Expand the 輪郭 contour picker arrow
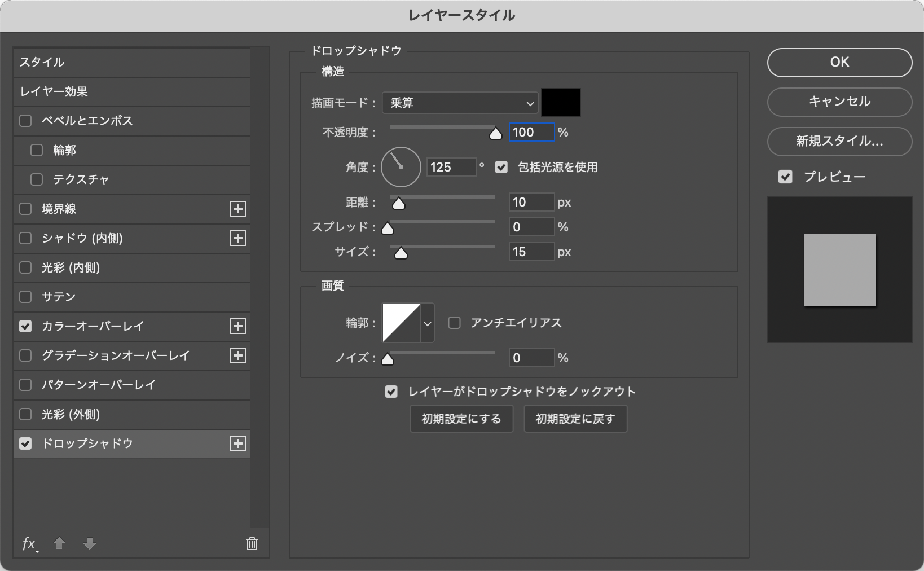The width and height of the screenshot is (924, 571). click(x=428, y=323)
